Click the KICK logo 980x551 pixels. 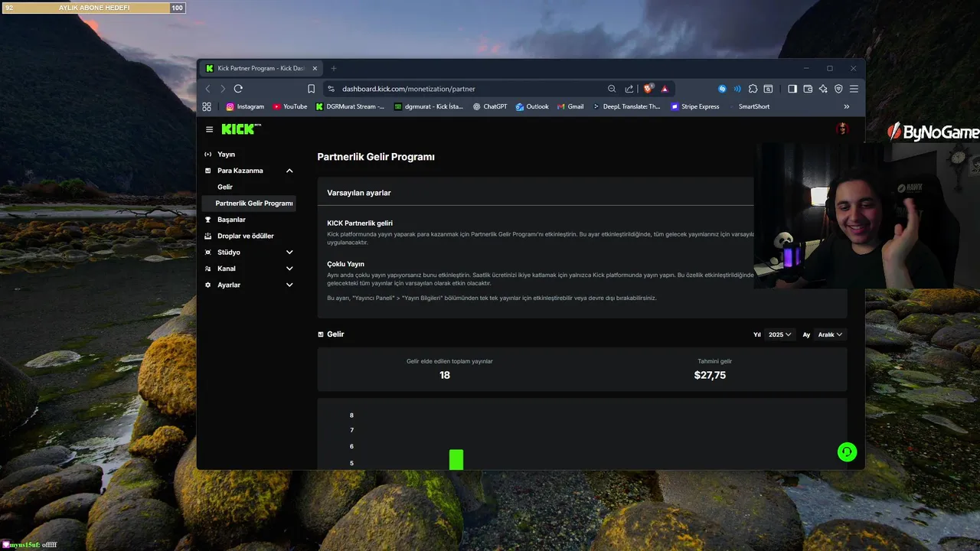[240, 129]
